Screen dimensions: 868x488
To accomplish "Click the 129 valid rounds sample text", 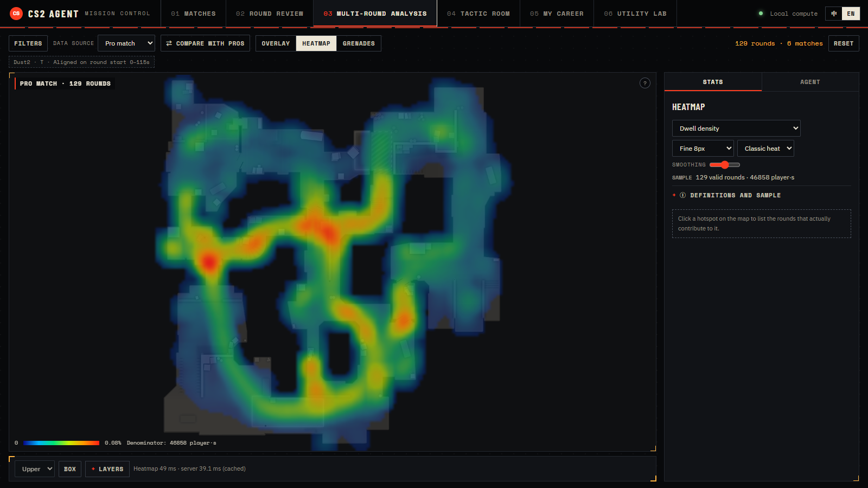I will [745, 177].
